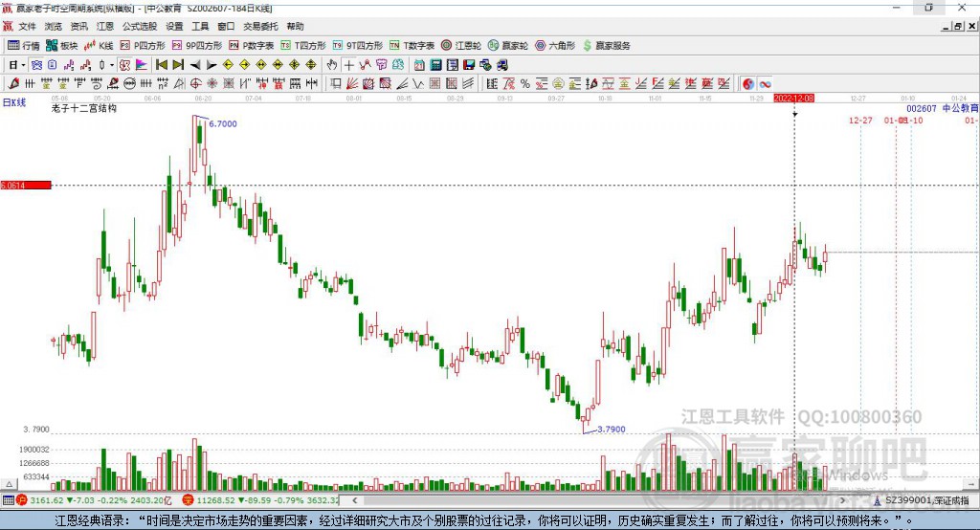Click the Shenzhen index 11268.52 status entry
980x530 pixels.
pos(260,500)
